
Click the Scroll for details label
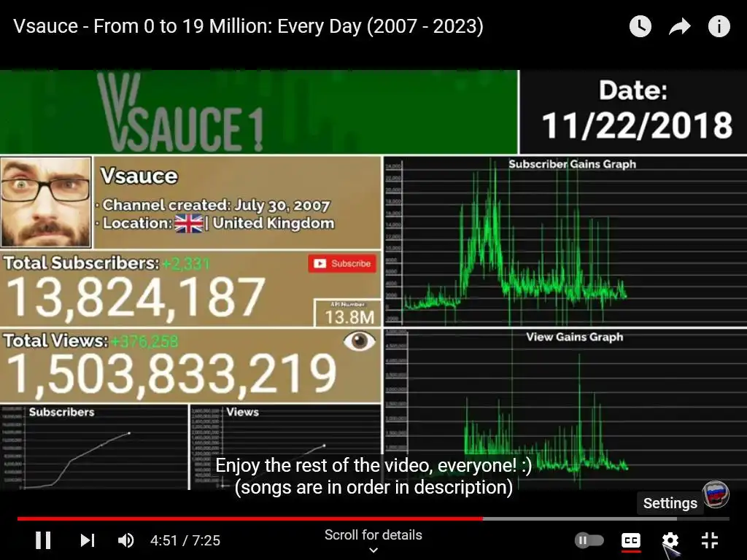click(373, 534)
